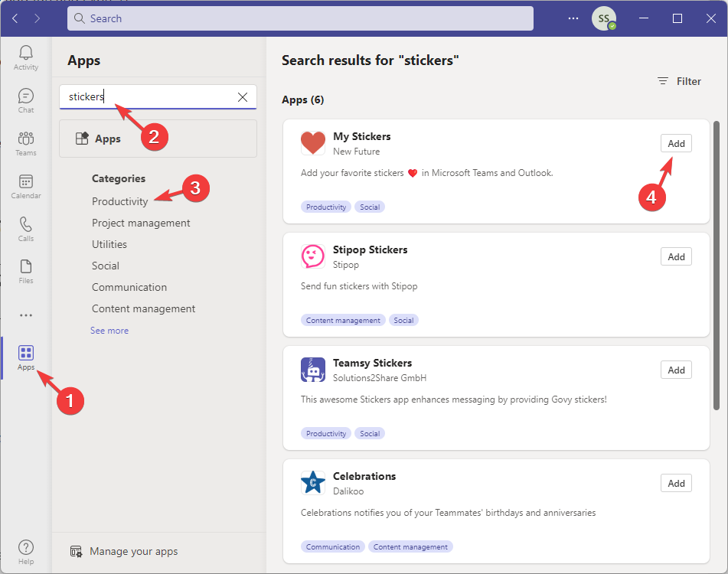Click the My Stickers heart icon
The width and height of the screenshot is (728, 574).
[313, 143]
